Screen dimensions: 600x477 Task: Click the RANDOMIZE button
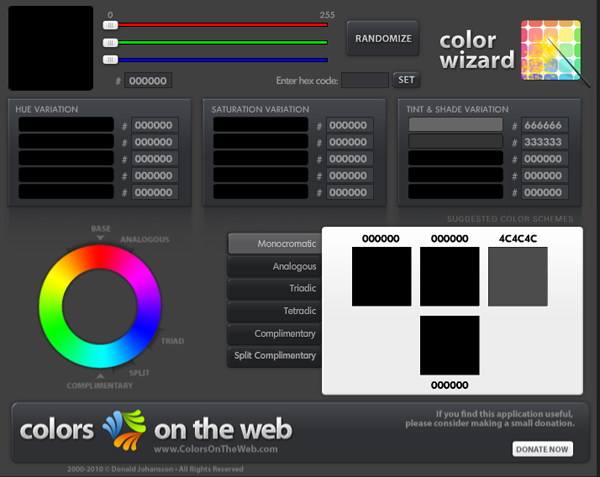[383, 38]
